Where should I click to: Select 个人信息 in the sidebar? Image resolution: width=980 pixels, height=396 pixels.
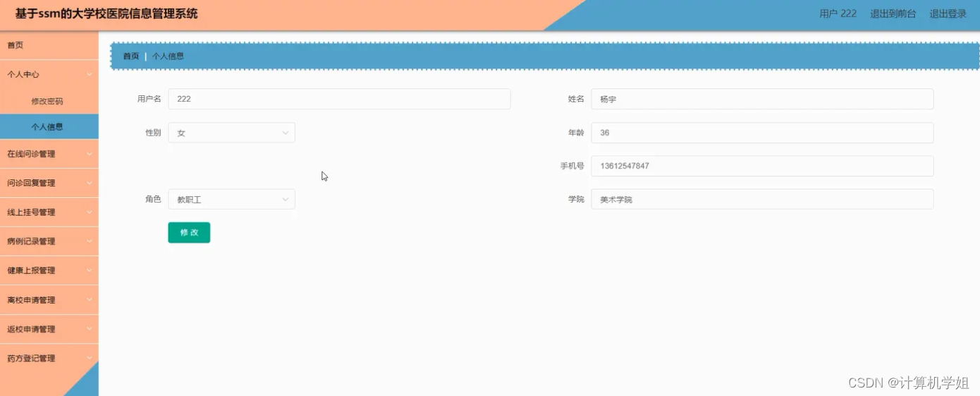click(x=49, y=127)
